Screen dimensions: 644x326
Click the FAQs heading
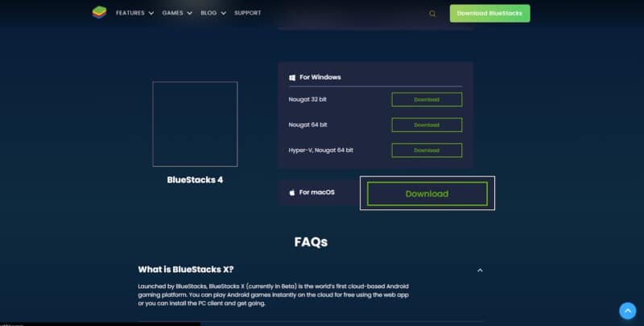click(311, 241)
